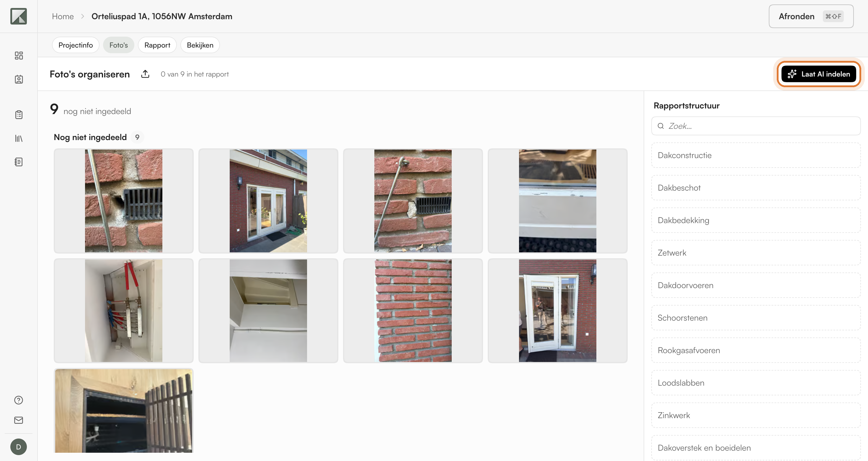
Task: Open photo of wooden frame with dark slats
Action: pos(124,411)
